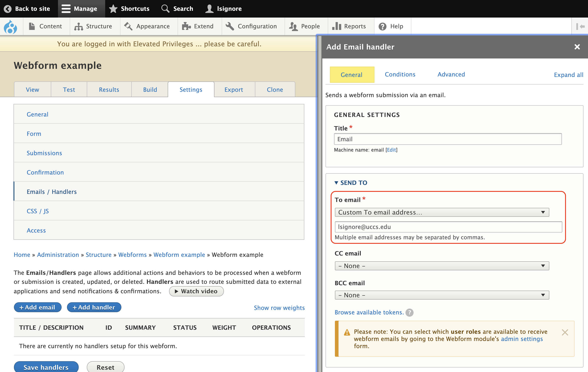Click the Reset button
Viewport: 588px width, 372px height.
coord(105,367)
